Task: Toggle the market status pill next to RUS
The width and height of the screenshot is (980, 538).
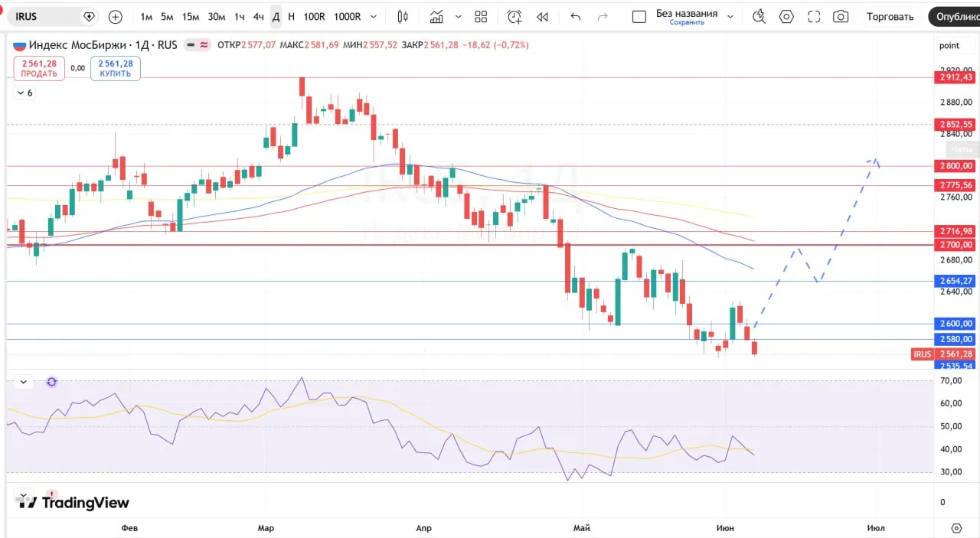Action: point(198,45)
